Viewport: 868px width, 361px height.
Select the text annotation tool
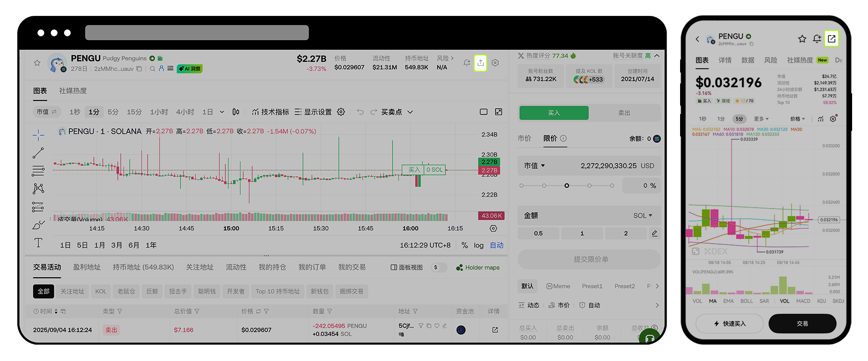pos(38,243)
